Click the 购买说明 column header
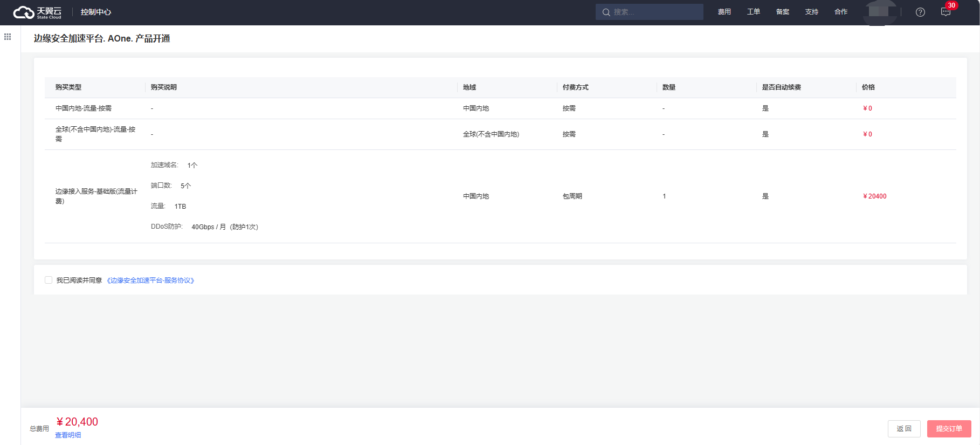 tap(164, 87)
